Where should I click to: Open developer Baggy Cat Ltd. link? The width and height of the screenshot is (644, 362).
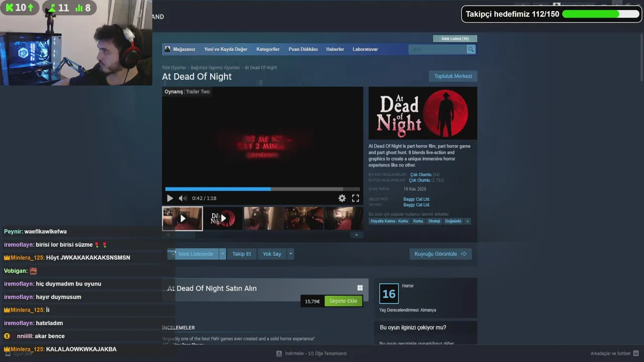tap(417, 199)
